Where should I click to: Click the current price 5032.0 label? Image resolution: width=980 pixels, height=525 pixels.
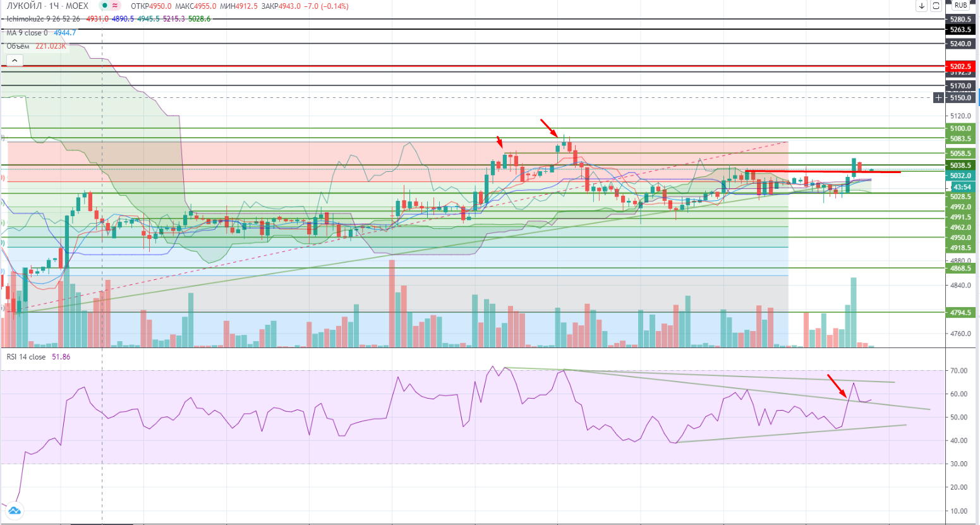(x=960, y=176)
